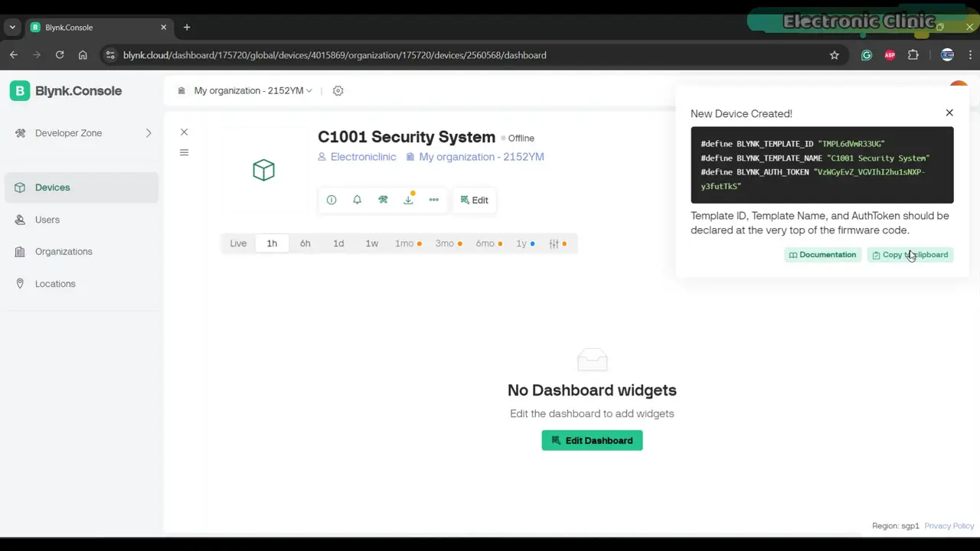980x551 pixels.
Task: Select the 6h time range
Action: (x=305, y=243)
